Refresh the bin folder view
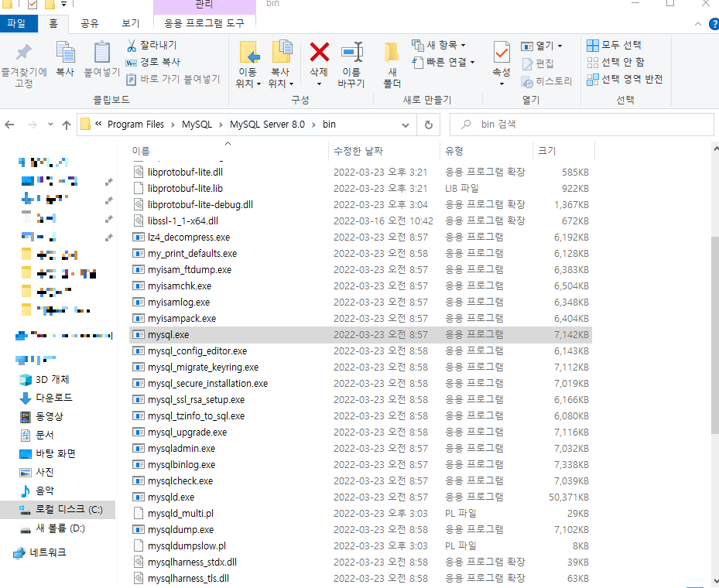The image size is (719, 588). click(x=428, y=125)
